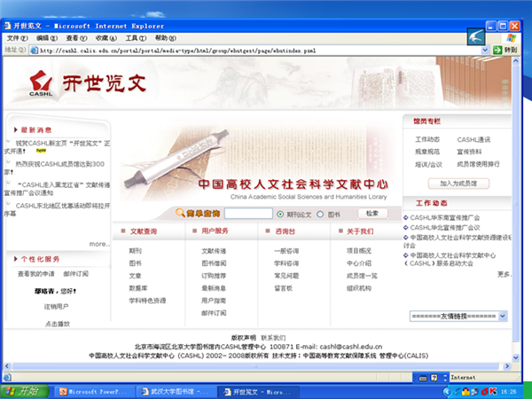Click the horizontal scrollbar right arrow

pos(507,366)
